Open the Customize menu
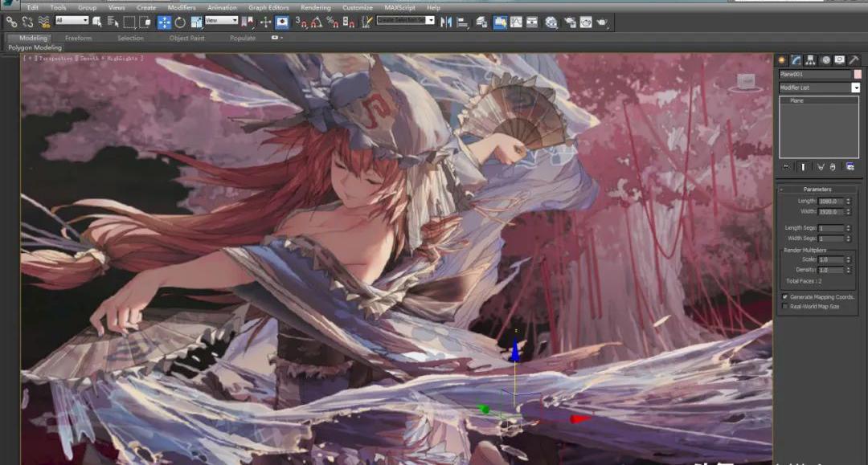The width and height of the screenshot is (868, 465). (x=358, y=8)
